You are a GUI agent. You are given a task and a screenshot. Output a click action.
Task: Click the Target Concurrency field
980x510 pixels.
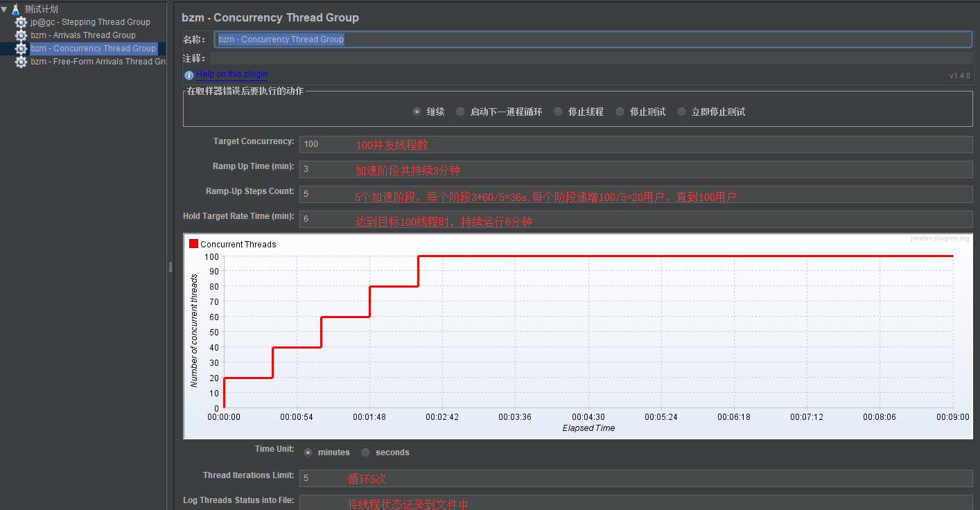pyautogui.click(x=636, y=144)
